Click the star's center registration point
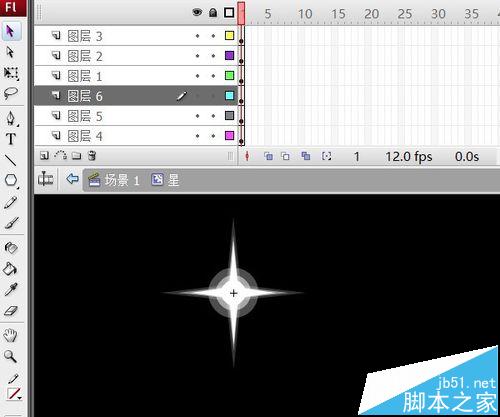The height and width of the screenshot is (417, 500). click(x=233, y=293)
